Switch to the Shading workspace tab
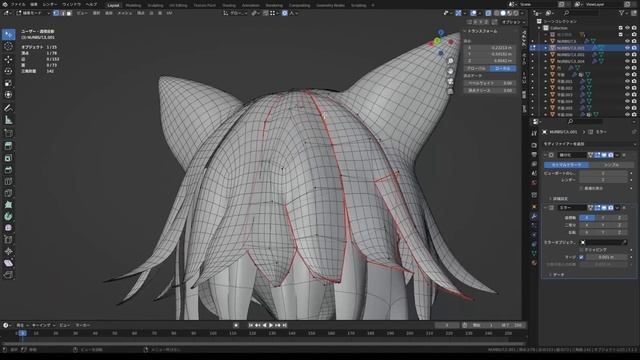The image size is (640, 360). [229, 5]
